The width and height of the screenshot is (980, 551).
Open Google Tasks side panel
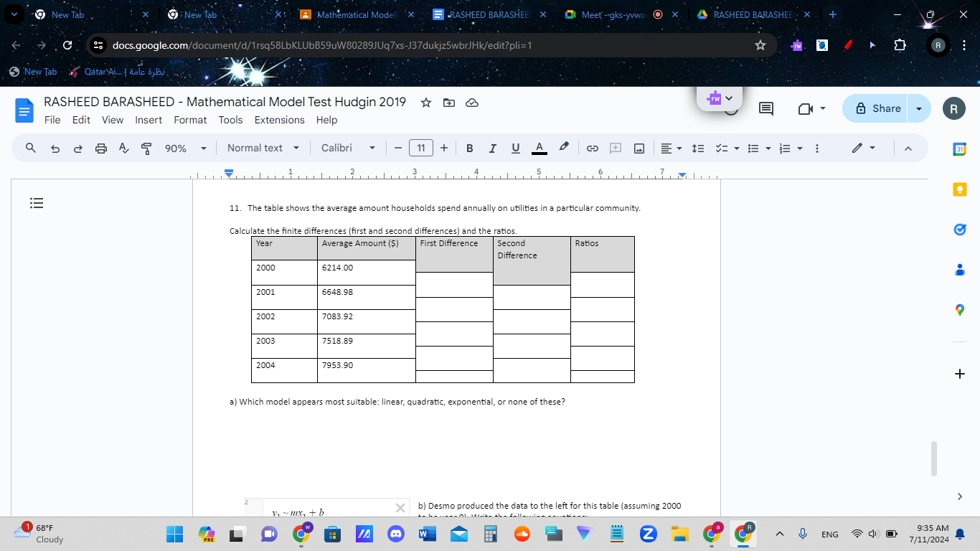tap(960, 230)
